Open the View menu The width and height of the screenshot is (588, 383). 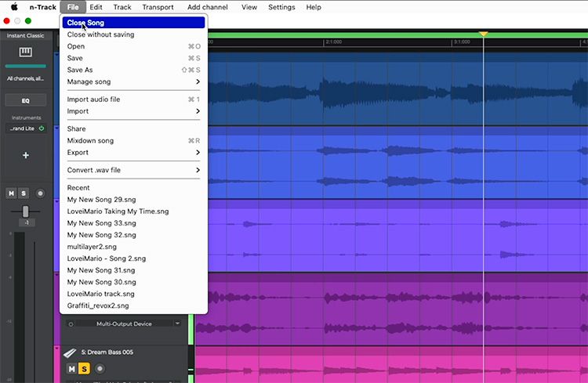click(x=249, y=7)
